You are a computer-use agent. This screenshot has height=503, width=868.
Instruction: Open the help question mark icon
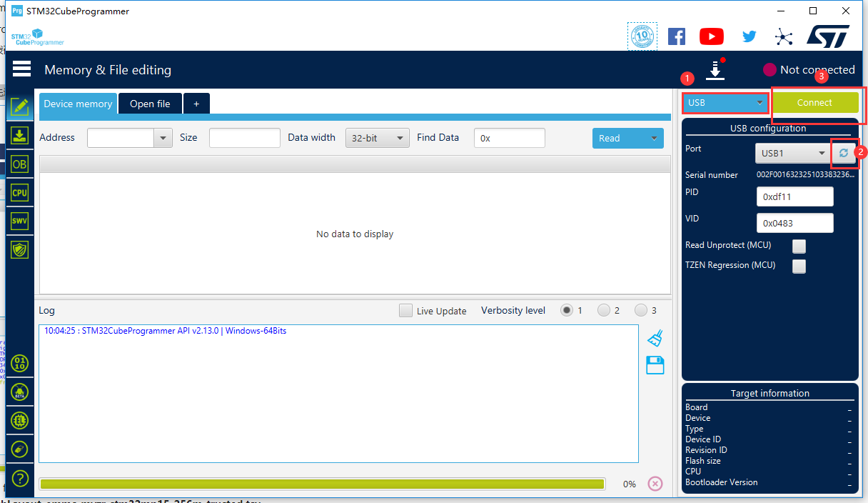click(20, 477)
